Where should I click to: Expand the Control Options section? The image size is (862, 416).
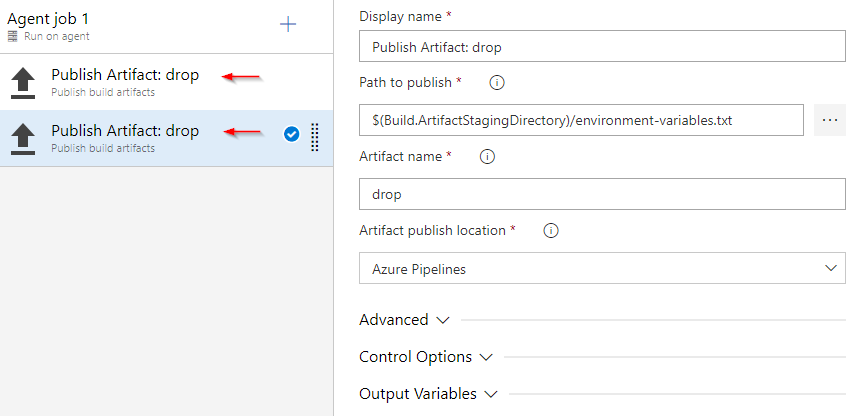[426, 357]
